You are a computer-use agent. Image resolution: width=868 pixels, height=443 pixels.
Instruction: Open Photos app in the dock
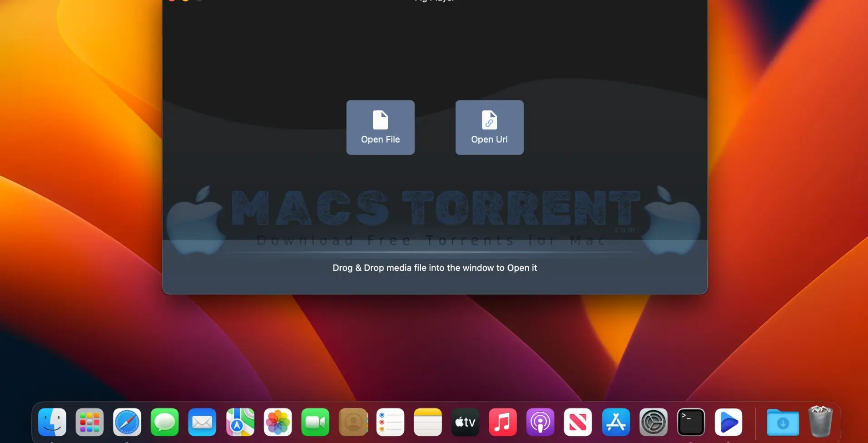click(x=278, y=422)
